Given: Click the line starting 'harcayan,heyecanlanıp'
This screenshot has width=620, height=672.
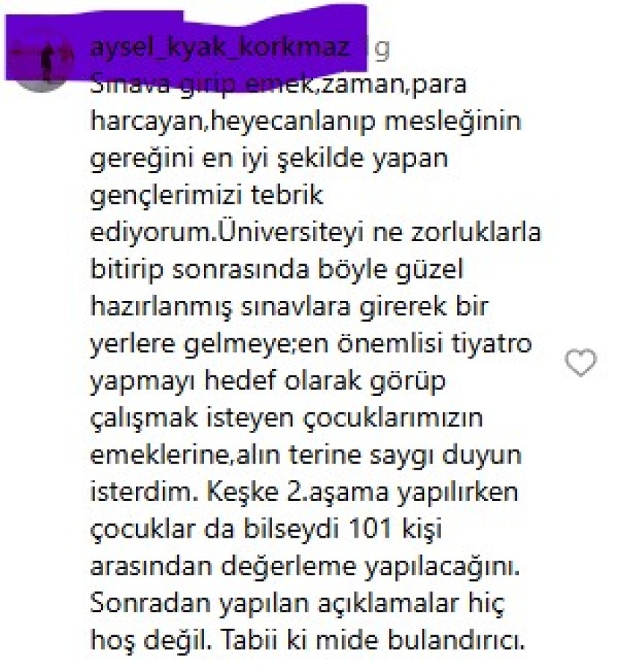Looking at the screenshot, I should click(306, 122).
